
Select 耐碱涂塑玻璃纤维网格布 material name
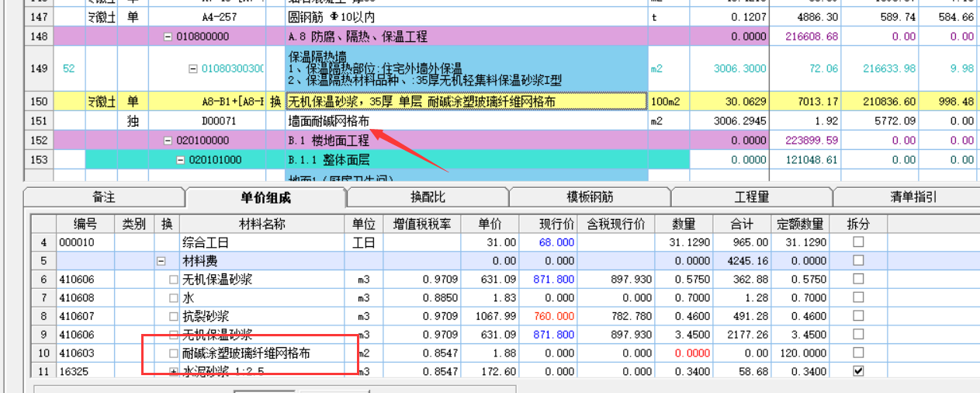[x=262, y=353]
